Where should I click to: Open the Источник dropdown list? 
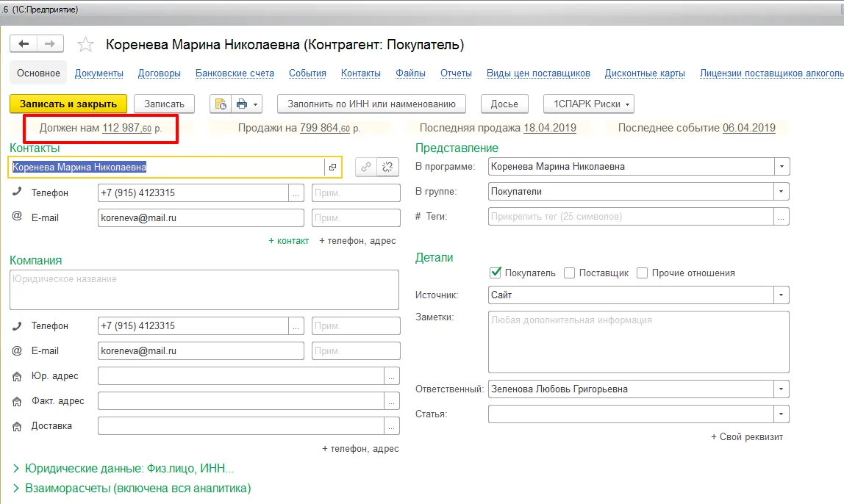[x=781, y=295]
